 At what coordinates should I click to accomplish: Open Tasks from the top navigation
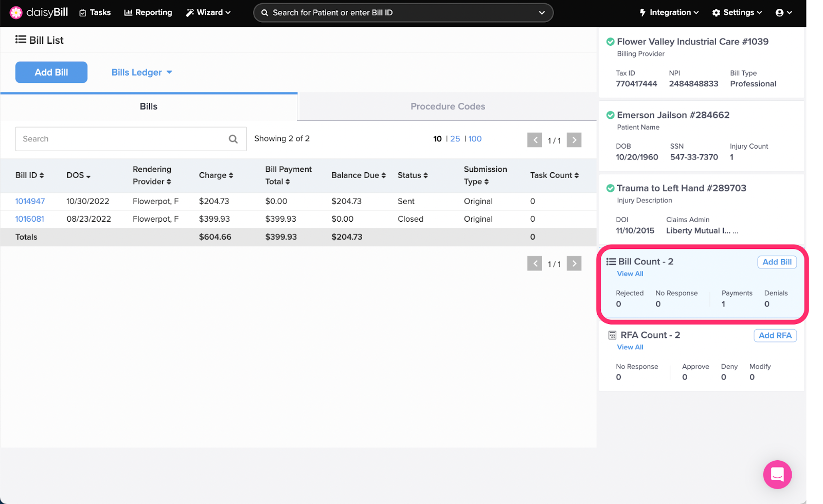(95, 12)
